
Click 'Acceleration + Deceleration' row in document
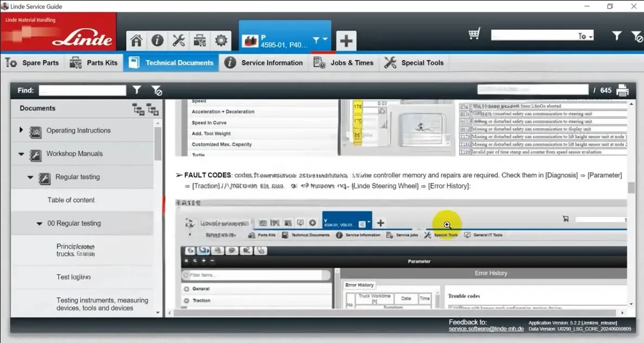click(223, 111)
